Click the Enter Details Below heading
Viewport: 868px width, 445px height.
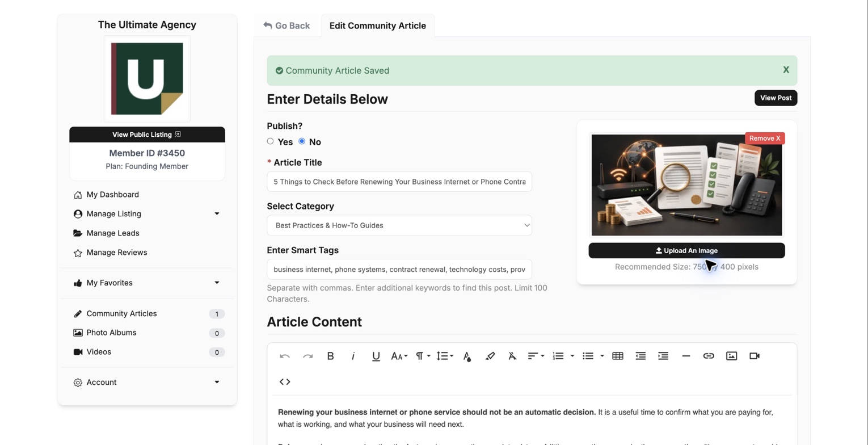[x=327, y=99]
